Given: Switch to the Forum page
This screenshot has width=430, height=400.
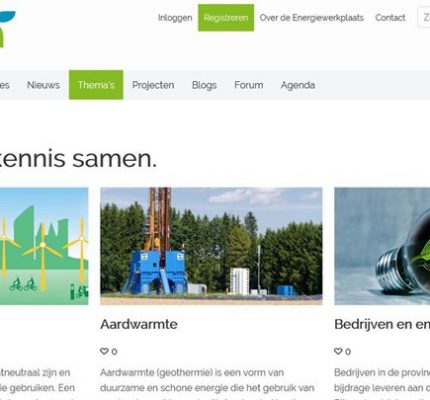Looking at the screenshot, I should click(x=249, y=85).
